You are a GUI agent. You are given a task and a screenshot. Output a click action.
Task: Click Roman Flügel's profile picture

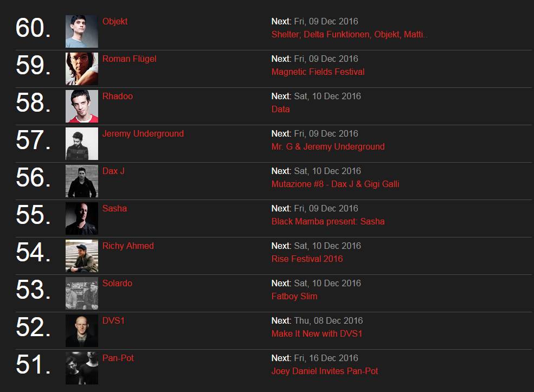point(82,69)
